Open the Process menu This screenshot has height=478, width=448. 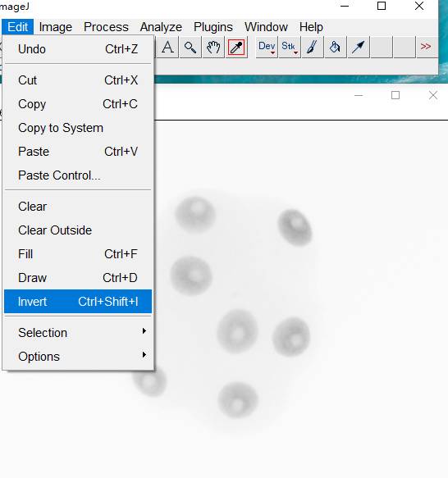(106, 27)
